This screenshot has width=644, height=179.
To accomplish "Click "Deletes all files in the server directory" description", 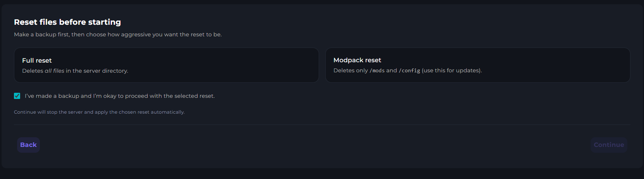I will [x=75, y=71].
